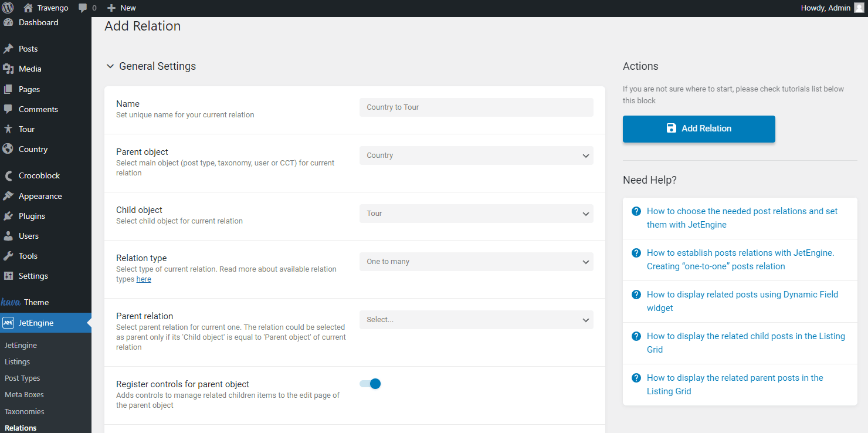
Task: Click the Country globe icon
Action: tap(8, 149)
